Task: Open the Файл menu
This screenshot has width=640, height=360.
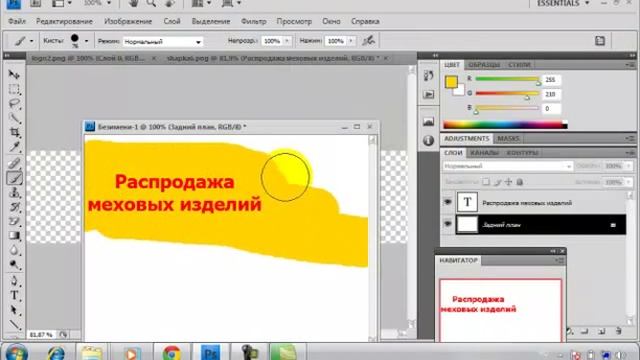Action: click(x=17, y=21)
